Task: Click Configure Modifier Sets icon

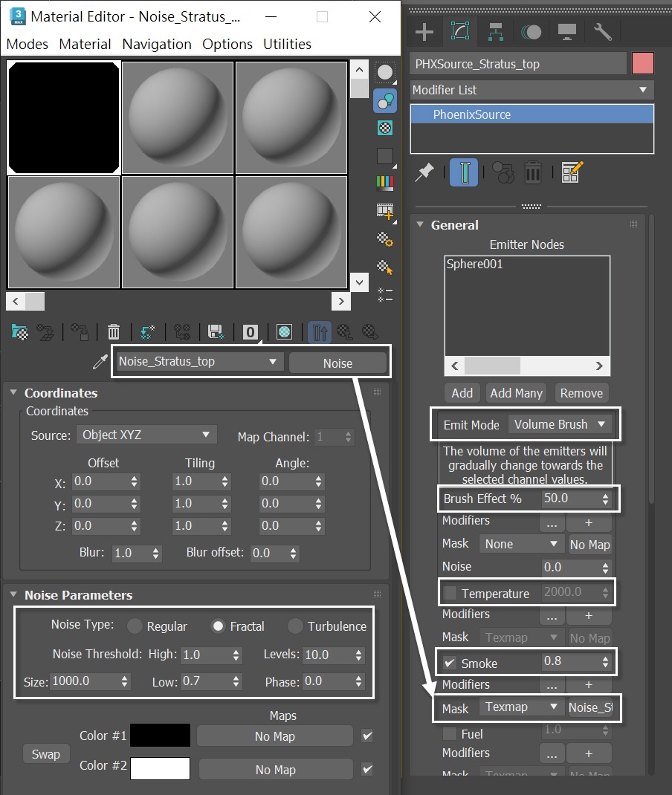Action: (x=572, y=172)
